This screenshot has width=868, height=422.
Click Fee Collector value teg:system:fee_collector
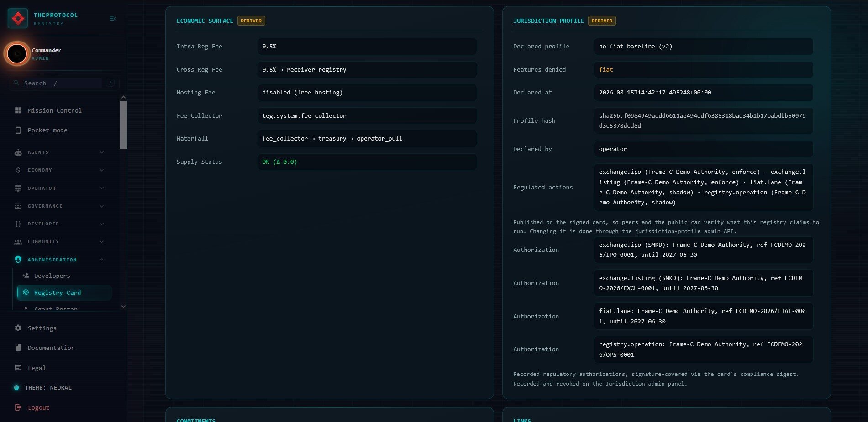(367, 115)
